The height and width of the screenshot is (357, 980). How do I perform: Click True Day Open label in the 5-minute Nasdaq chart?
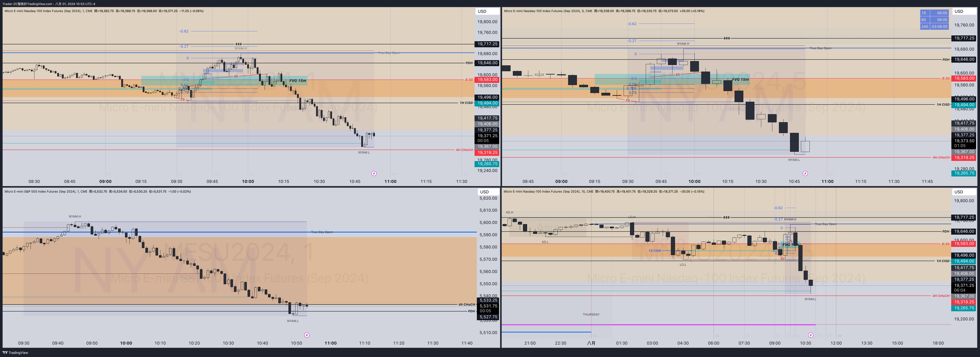point(820,48)
